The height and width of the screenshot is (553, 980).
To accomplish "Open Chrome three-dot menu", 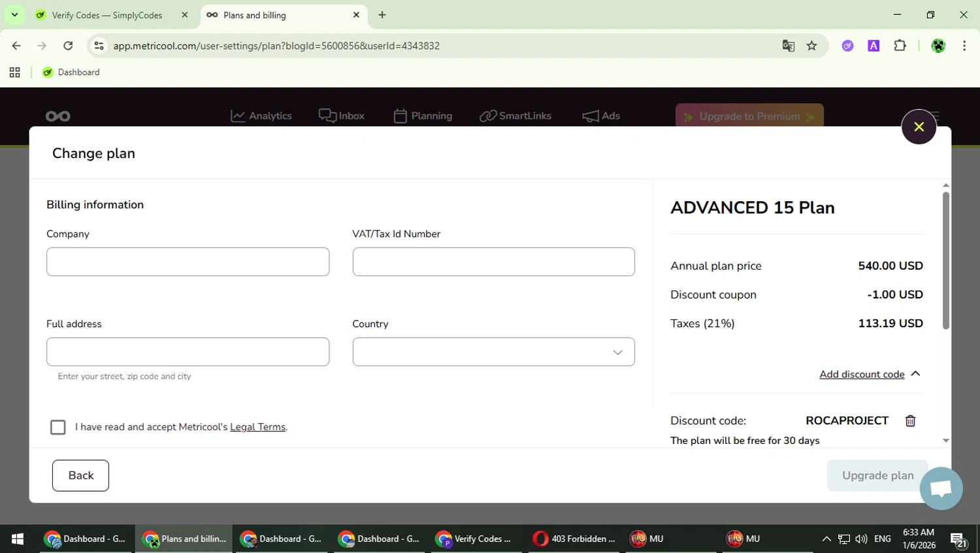I will click(964, 46).
